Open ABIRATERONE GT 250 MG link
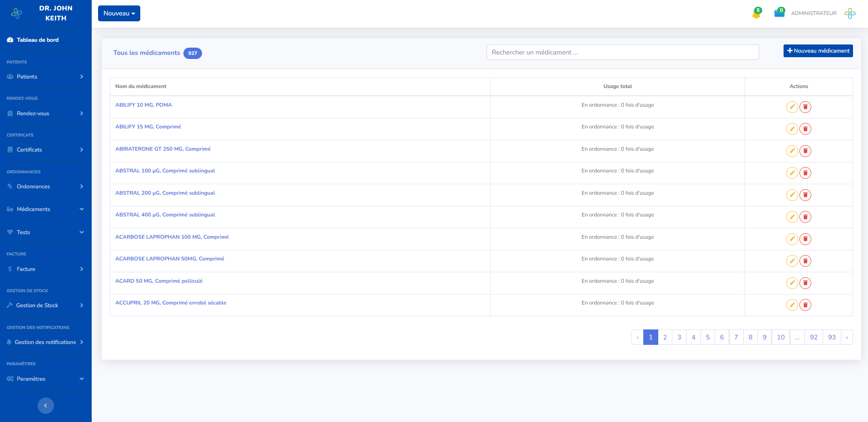 (x=163, y=149)
